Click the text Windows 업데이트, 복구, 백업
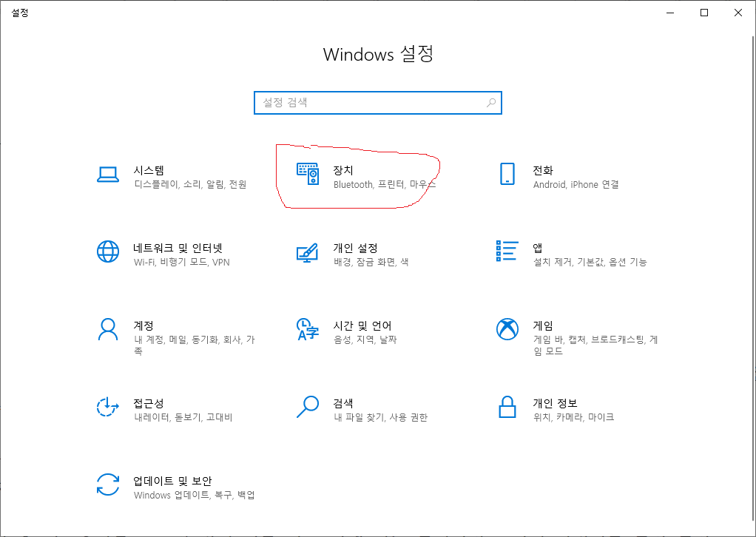 point(195,495)
